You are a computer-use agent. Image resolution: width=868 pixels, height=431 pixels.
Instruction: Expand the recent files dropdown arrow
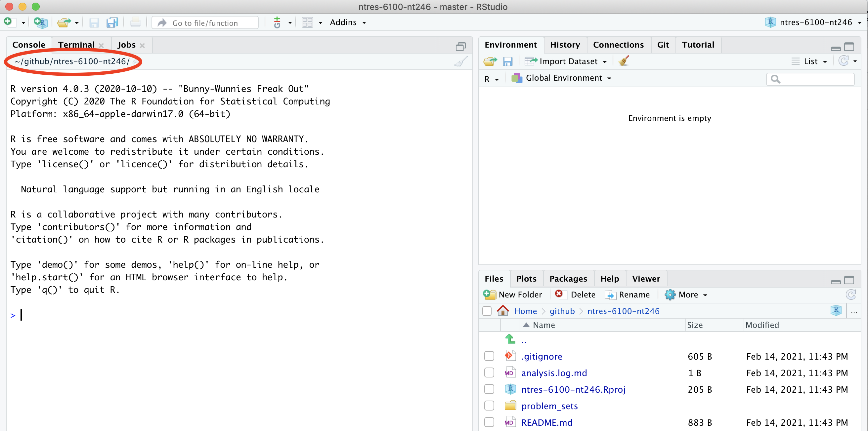[x=77, y=23]
